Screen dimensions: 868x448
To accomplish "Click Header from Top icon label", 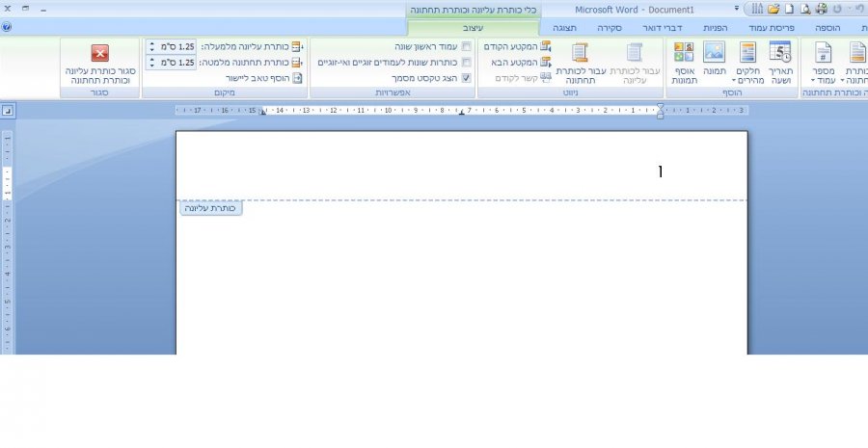I will pyautogui.click(x=298, y=46).
